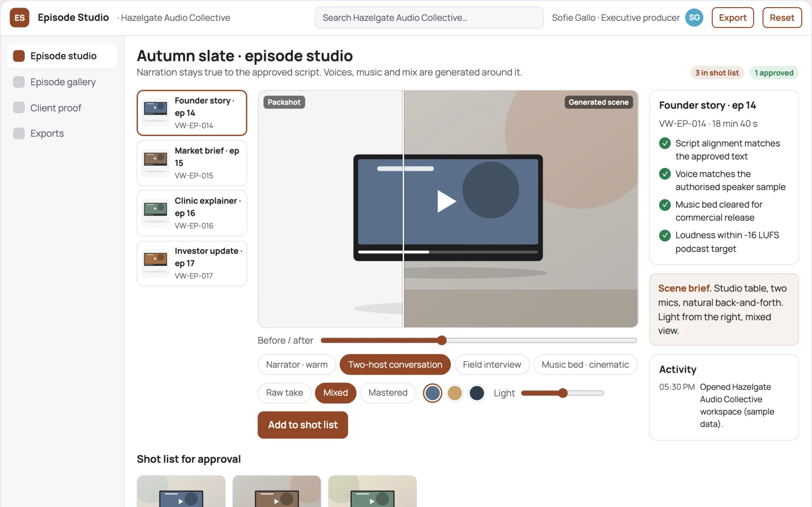Open the SG user avatar
The height and width of the screenshot is (507, 812).
(694, 18)
